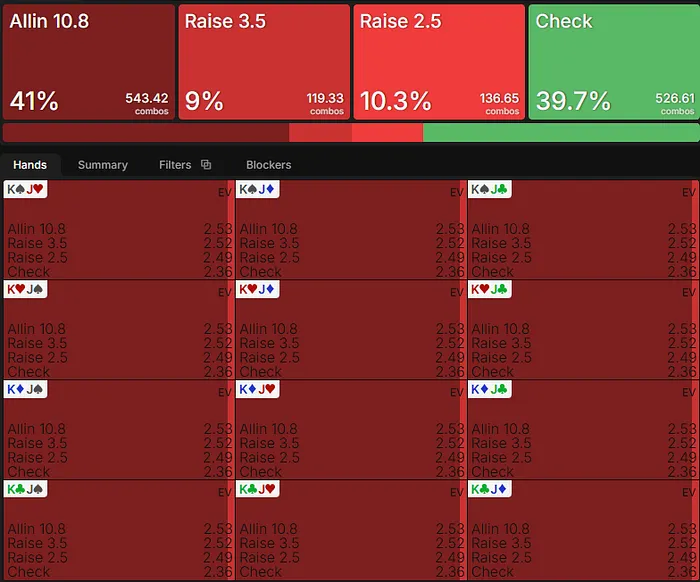Click the Raise 3.5 segment of frequency bar
The image size is (700, 582).
tap(321, 133)
